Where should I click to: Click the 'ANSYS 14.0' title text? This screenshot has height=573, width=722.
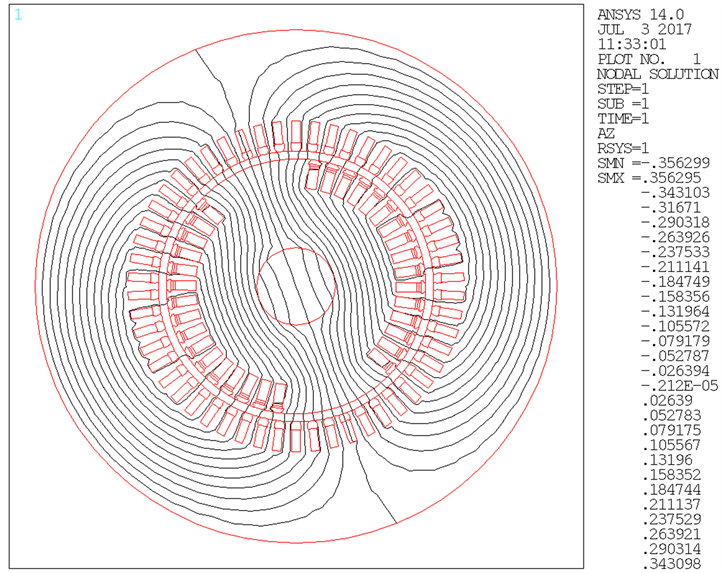(x=640, y=15)
